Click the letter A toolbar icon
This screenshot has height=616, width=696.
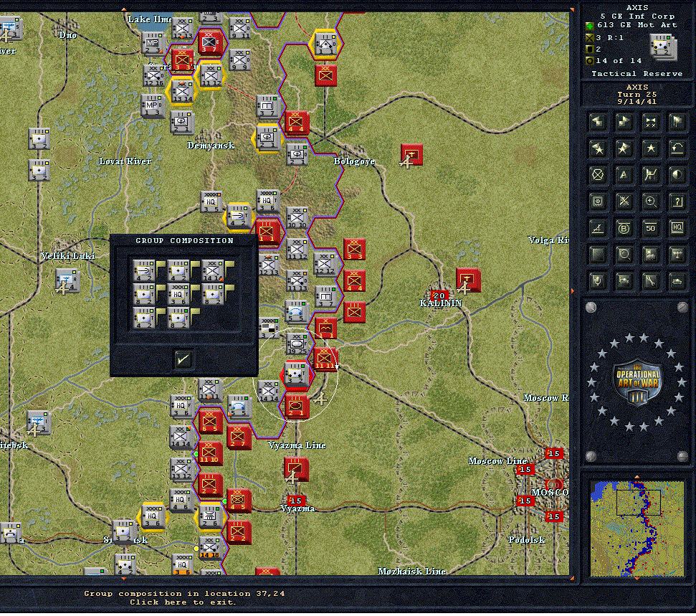click(x=624, y=175)
